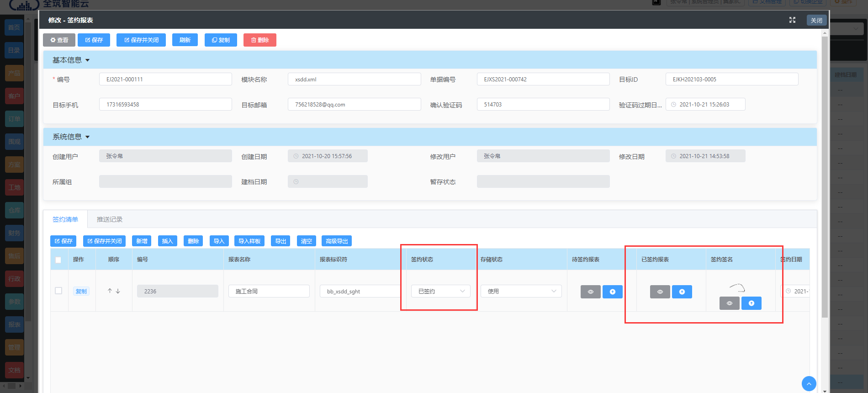Switch to the 推送记录 tab
This screenshot has width=868, height=393.
(x=110, y=219)
